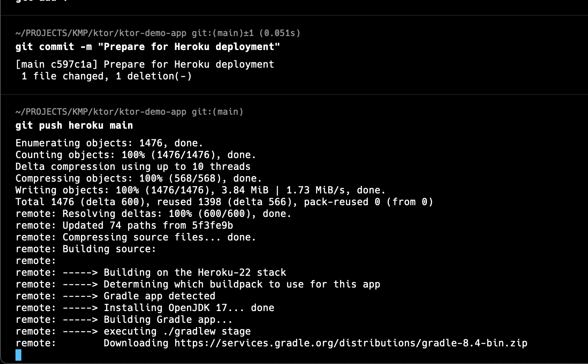Screen dimensions: 588x364
Task: Click the 'Writing objects' 3.84 MiB line
Action: click(201, 190)
